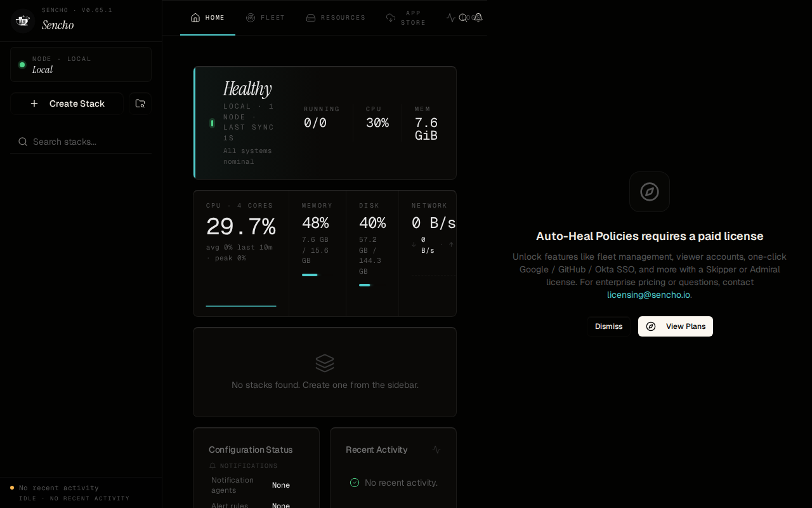The image size is (812, 508).
Task: Open the Local node selector
Action: pos(81,64)
